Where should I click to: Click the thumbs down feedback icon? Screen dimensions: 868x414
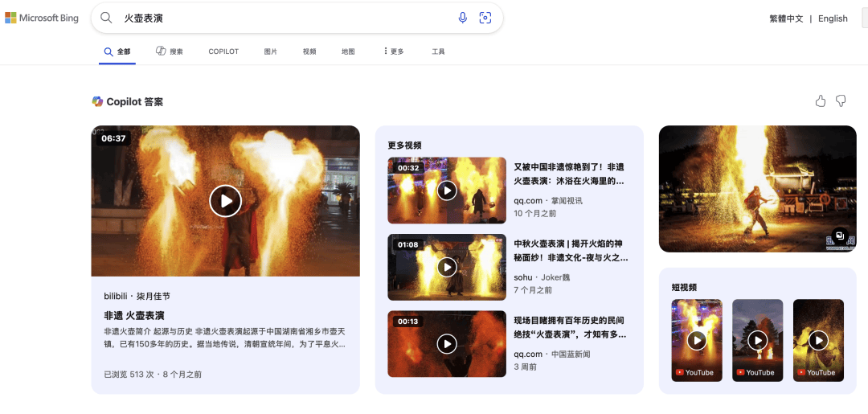pyautogui.click(x=841, y=101)
